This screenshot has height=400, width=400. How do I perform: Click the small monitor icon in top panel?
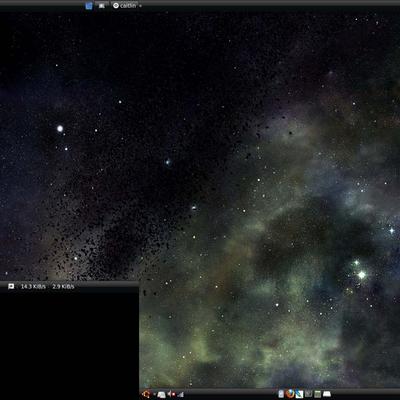point(101,6)
